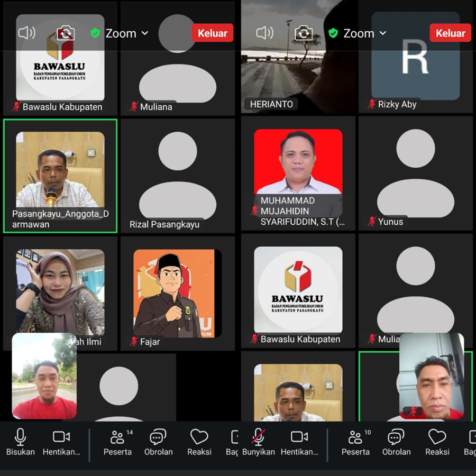Leave the right meeting with Keluar
This screenshot has width=476, height=476.
tap(451, 33)
